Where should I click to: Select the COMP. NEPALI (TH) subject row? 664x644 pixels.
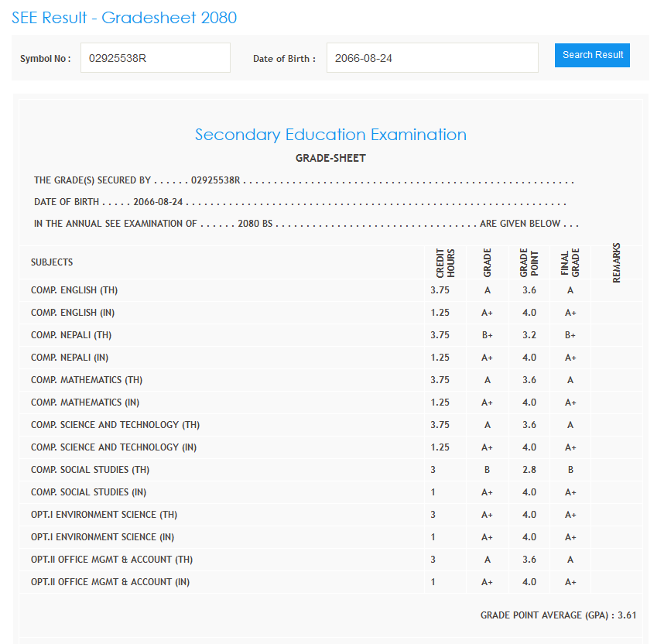pos(71,335)
